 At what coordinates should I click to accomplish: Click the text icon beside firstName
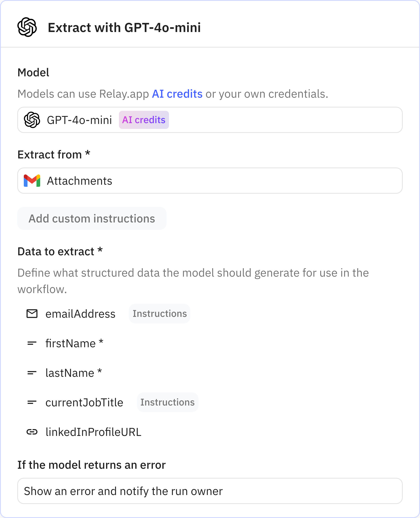tap(32, 343)
